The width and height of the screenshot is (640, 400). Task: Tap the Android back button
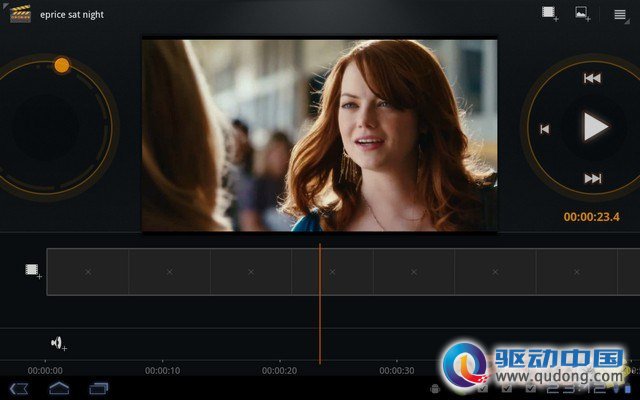(19, 388)
